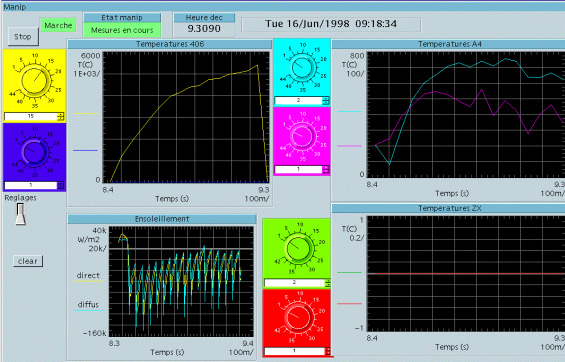Click the W/m2 unit label
Screen dimensions: 565x362
tap(88, 240)
